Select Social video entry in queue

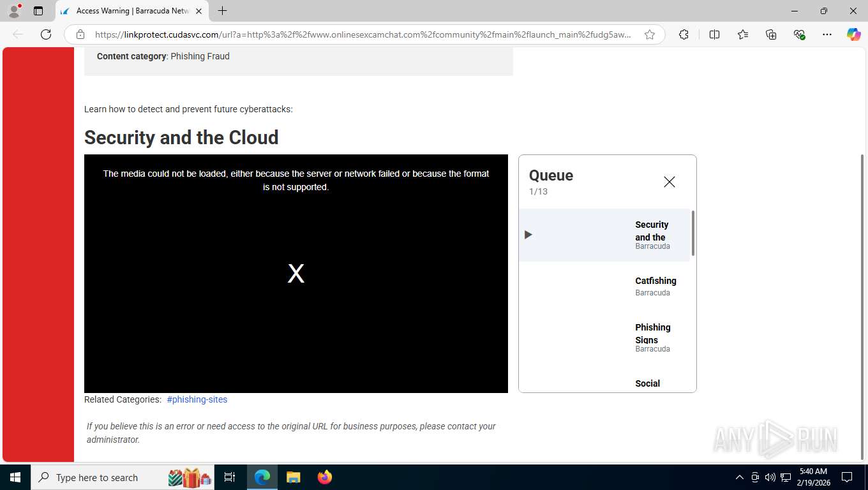(x=647, y=383)
